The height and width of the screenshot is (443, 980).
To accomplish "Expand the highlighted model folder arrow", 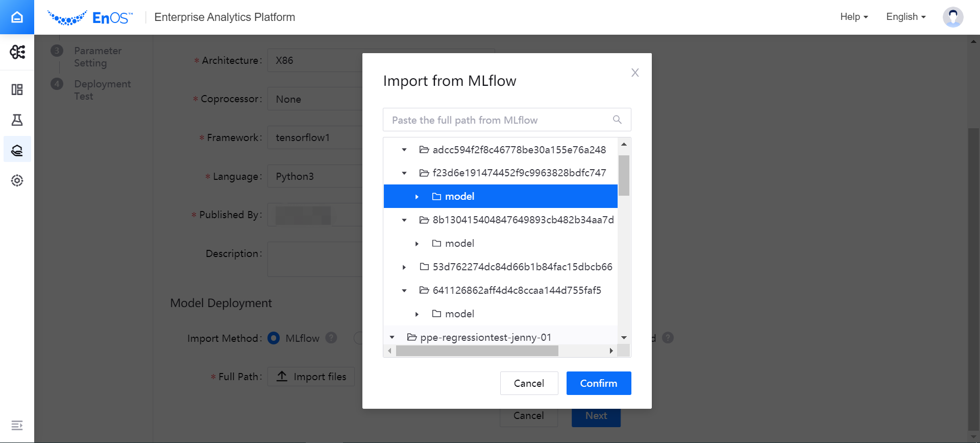I will (417, 197).
